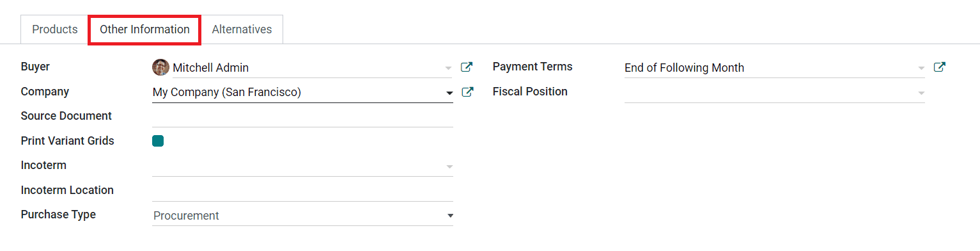Viewport: 980px width, 251px height.
Task: Select the Other Information tab
Action: click(x=144, y=29)
